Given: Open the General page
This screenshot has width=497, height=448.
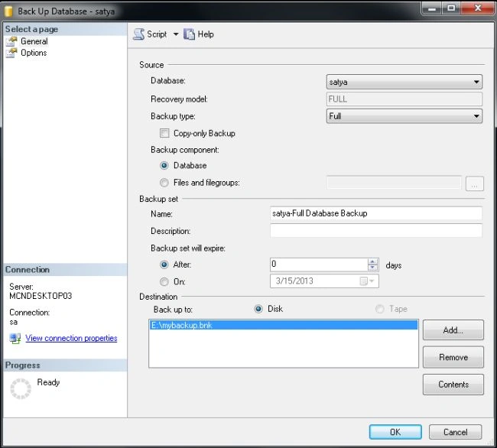Looking at the screenshot, I should [34, 41].
